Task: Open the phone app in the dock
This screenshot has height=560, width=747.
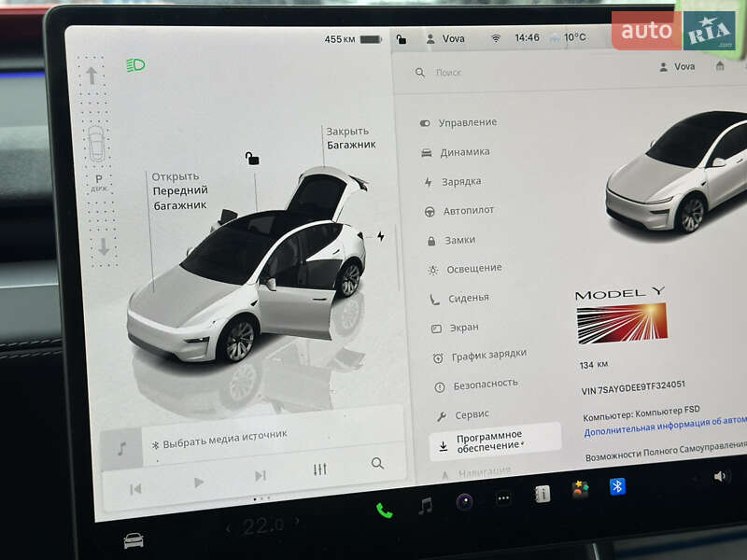Action: (x=384, y=510)
